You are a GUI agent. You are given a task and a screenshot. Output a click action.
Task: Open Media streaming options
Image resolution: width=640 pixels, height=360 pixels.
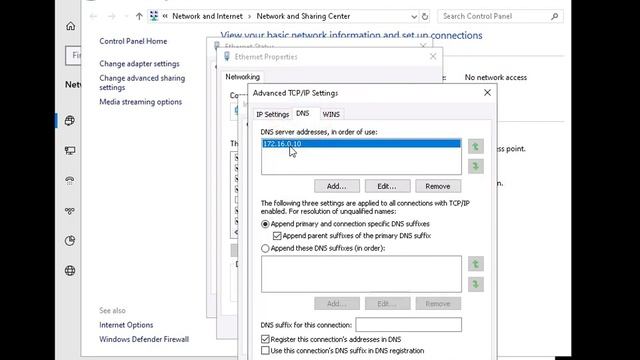(x=140, y=102)
